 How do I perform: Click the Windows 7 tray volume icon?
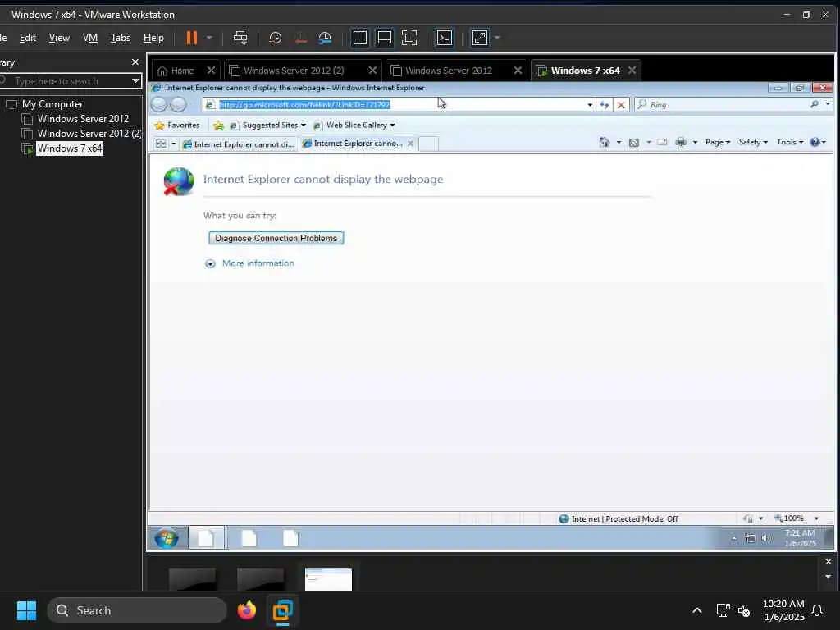point(767,538)
